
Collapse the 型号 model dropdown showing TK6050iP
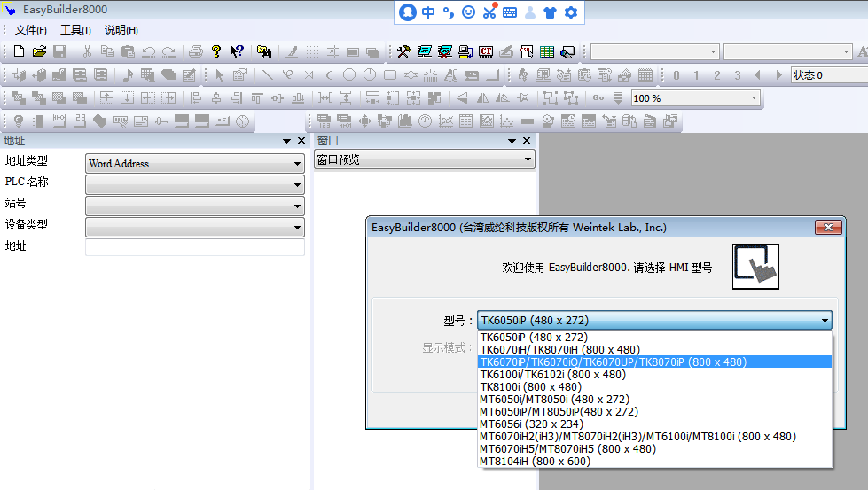click(x=825, y=321)
